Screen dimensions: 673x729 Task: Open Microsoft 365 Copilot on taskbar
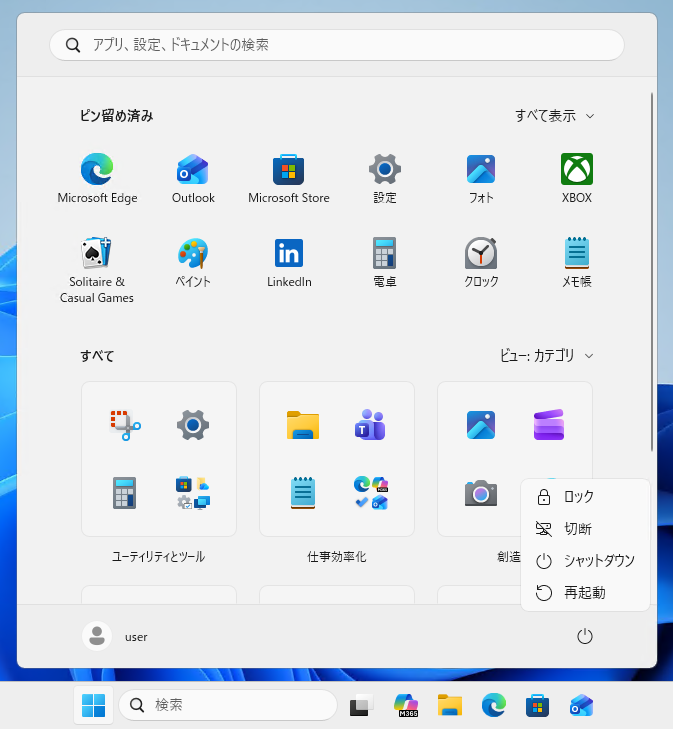tap(406, 705)
